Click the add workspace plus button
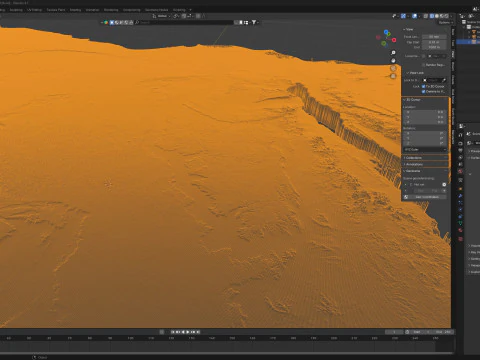The width and height of the screenshot is (480, 360). click(190, 10)
